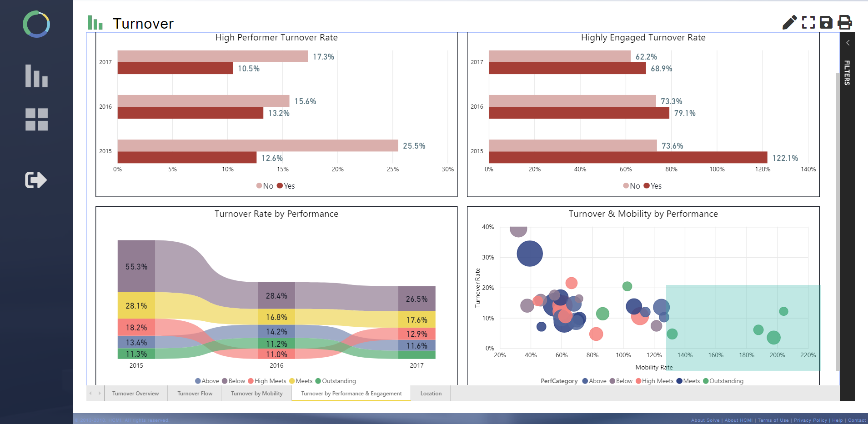Click the Help footer link
This screenshot has height=424, width=868.
(x=838, y=420)
